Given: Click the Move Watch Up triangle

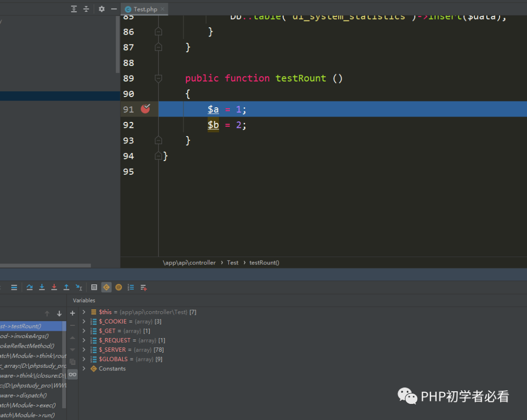Looking at the screenshot, I should click(x=73, y=338).
